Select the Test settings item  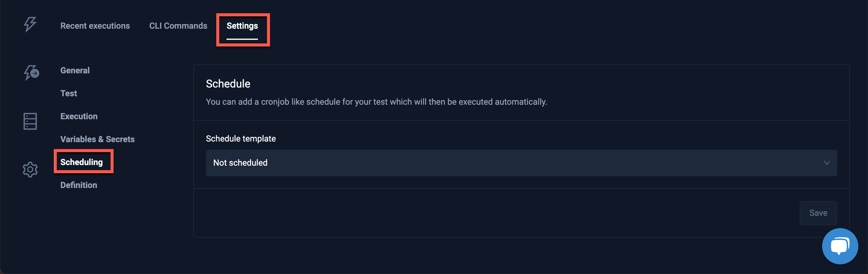(68, 93)
